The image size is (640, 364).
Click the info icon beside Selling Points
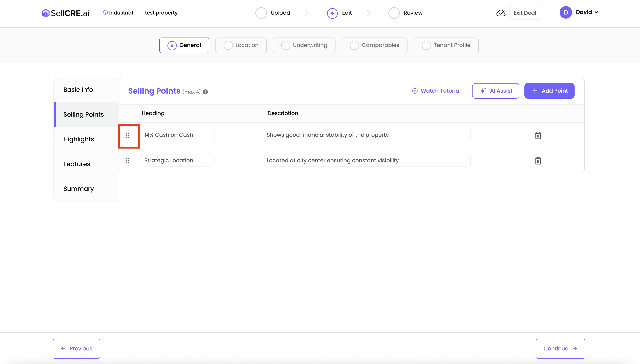(x=205, y=92)
